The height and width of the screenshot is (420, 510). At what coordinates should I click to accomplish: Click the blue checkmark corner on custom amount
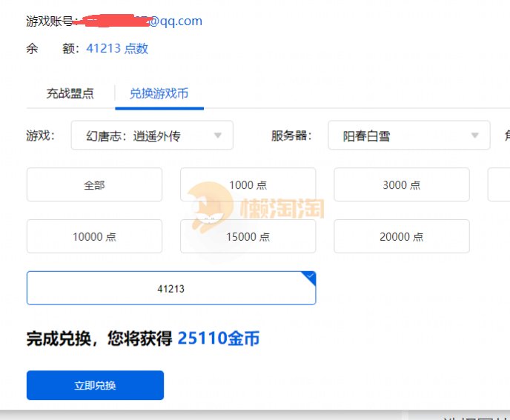click(x=310, y=277)
